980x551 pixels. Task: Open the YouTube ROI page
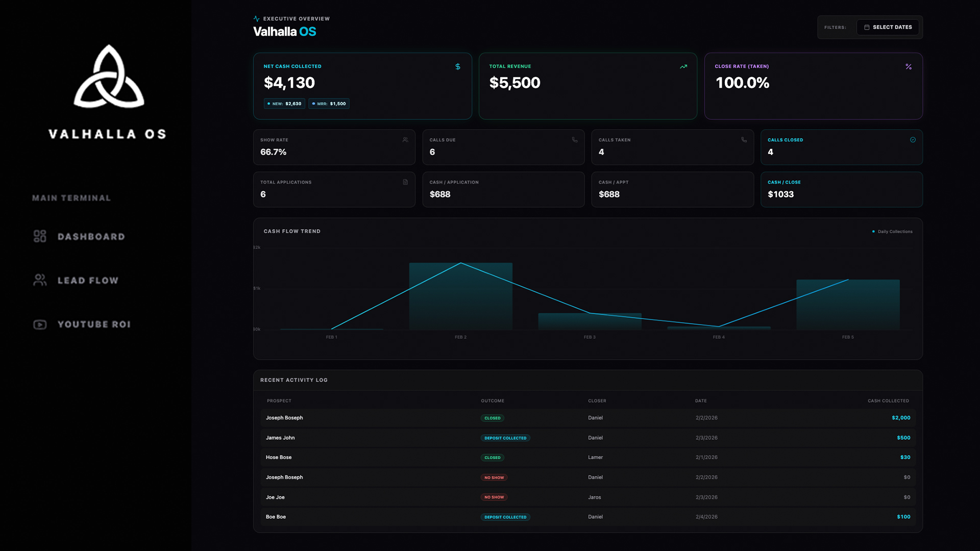(94, 324)
